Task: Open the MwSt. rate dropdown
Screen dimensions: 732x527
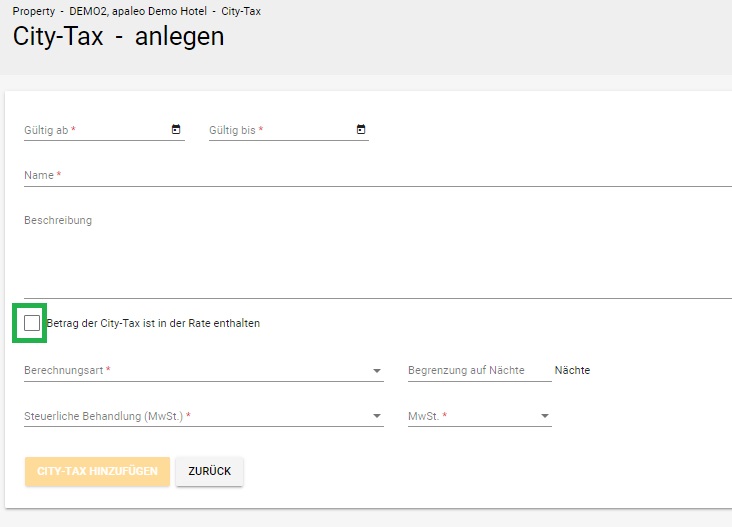Action: pos(480,416)
